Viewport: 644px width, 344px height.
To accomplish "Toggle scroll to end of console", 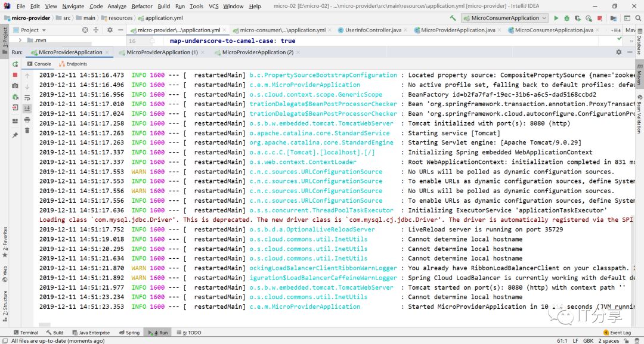I will click(x=27, y=109).
